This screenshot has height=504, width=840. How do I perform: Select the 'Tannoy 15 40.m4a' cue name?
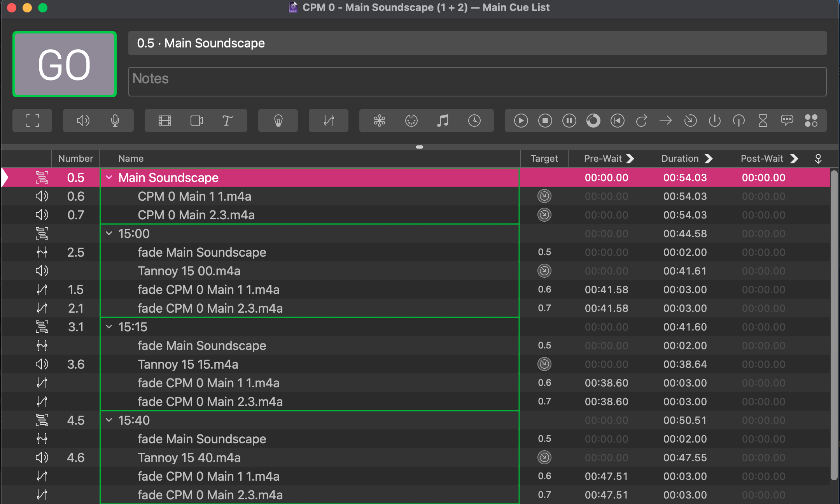[189, 458]
